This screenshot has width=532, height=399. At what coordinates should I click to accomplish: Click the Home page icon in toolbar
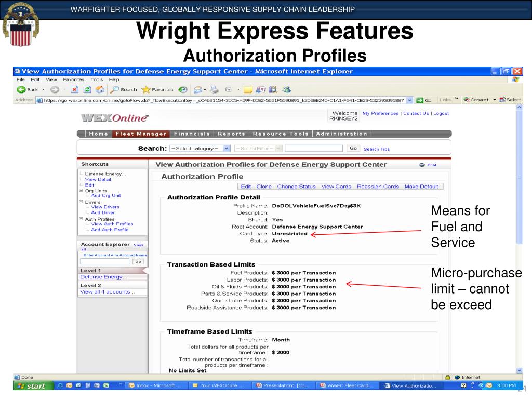[x=100, y=89]
